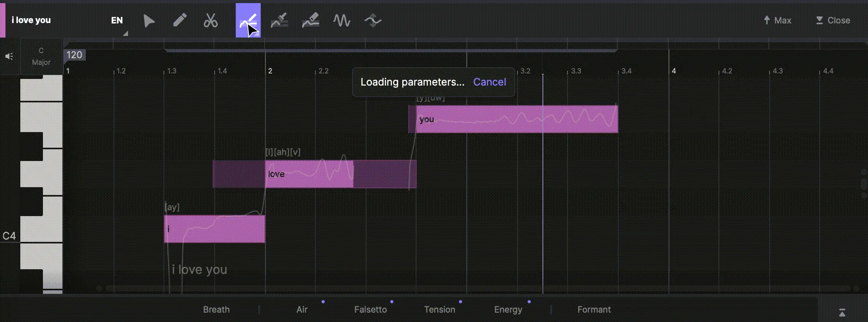Select the highlighted pitch draw tool
The width and height of the screenshot is (868, 322).
click(248, 20)
